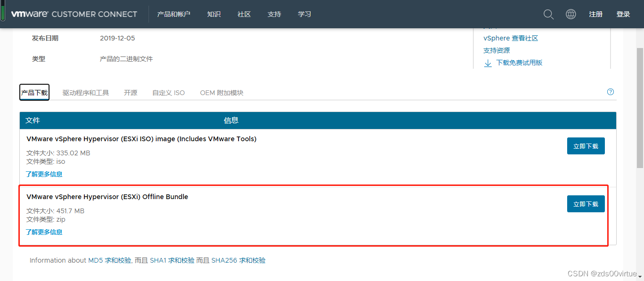This screenshot has height=281, width=644.
Task: Click the help question mark icon
Action: [611, 92]
